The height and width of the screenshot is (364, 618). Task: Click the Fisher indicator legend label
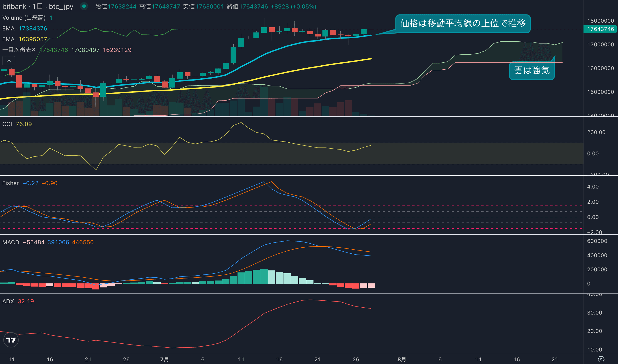click(x=10, y=183)
